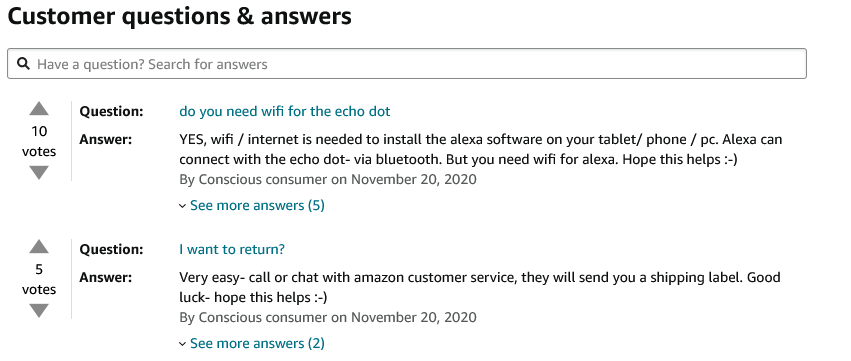This screenshot has width=851, height=361.
Task: Open the "I want to return?" question
Action: 232,249
